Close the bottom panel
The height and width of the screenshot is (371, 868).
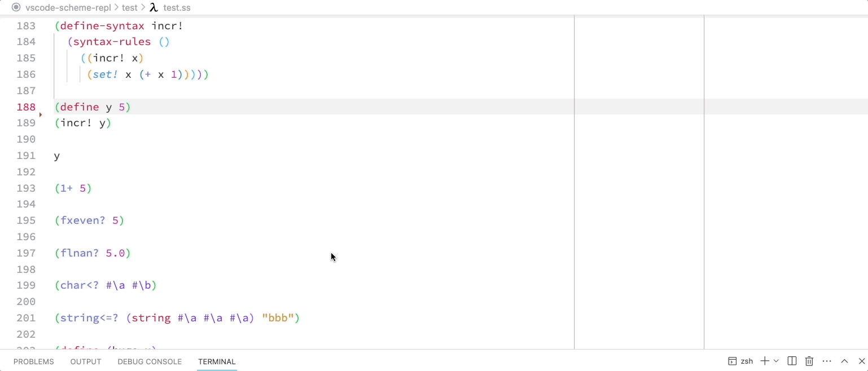(862, 361)
